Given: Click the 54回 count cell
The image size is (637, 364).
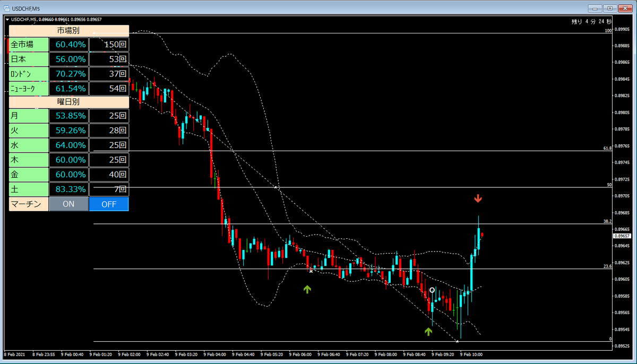Looking at the screenshot, I should point(109,89).
